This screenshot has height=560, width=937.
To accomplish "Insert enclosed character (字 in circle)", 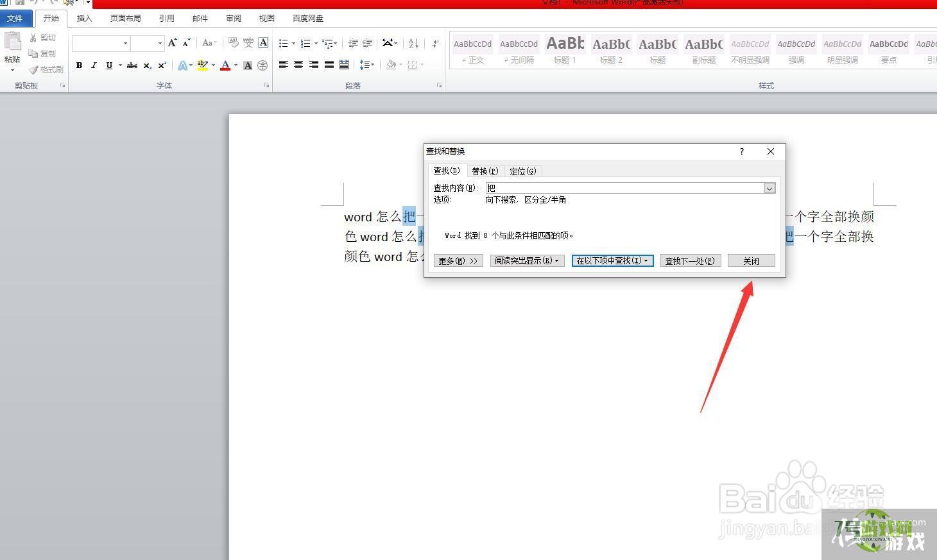I will pos(262,65).
